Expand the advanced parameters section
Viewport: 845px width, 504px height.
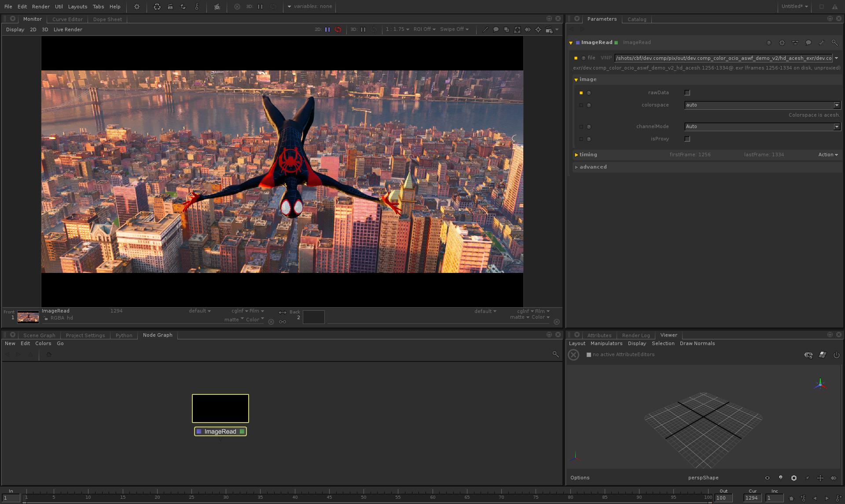tap(592, 167)
